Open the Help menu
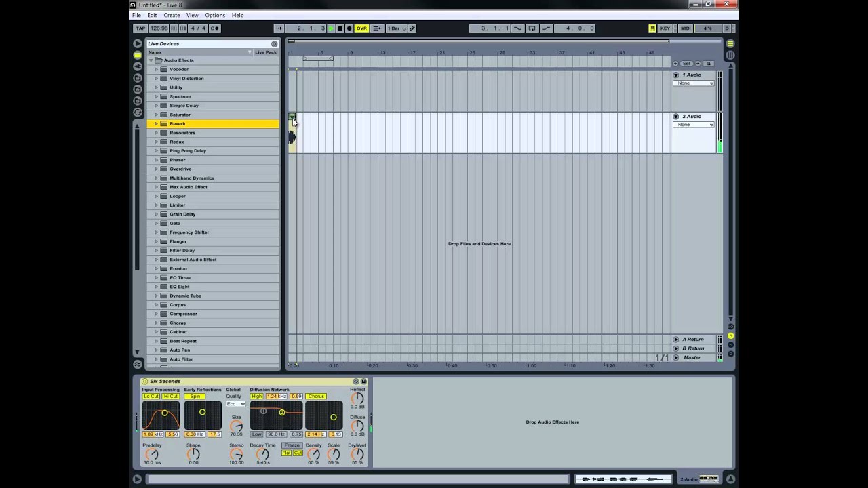Image resolution: width=868 pixels, height=488 pixels. click(237, 15)
